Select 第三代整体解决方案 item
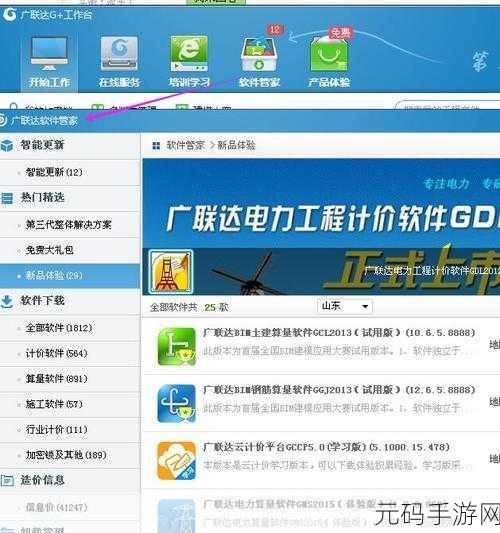Viewport: 500px width, 533px height. (x=69, y=225)
